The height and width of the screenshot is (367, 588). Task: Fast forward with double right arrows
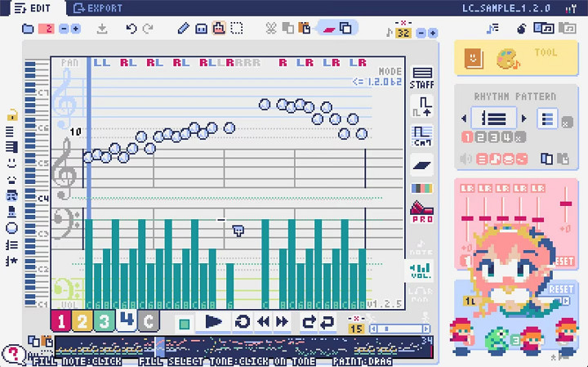282,322
